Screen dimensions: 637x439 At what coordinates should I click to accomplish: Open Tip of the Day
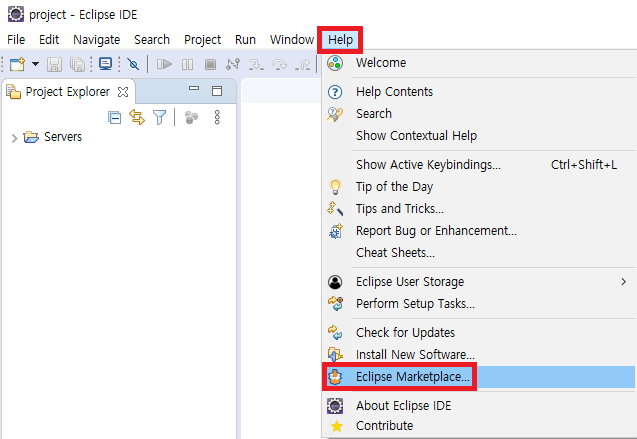pos(479,187)
